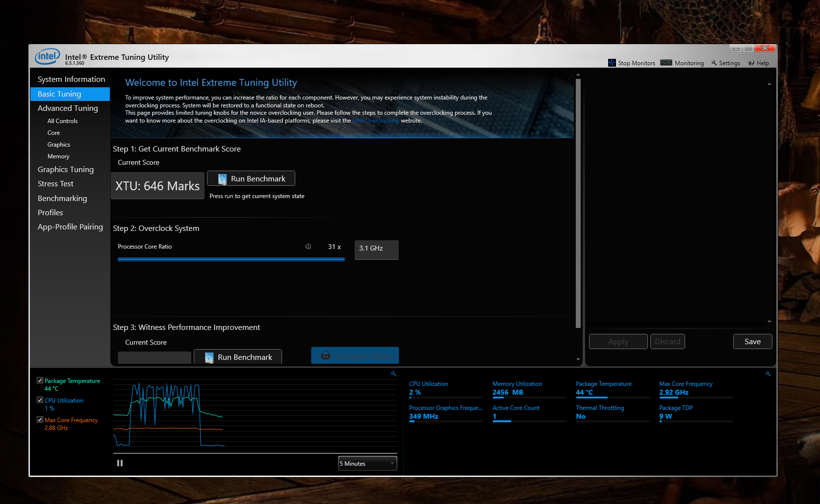
Task: Run Benchmark in Step 1
Action: point(251,178)
